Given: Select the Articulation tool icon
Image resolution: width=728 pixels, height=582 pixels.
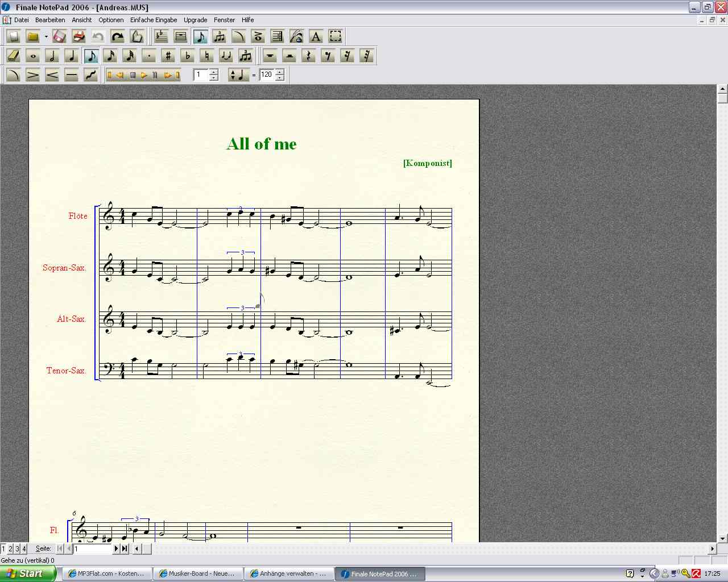Looking at the screenshot, I should (258, 36).
